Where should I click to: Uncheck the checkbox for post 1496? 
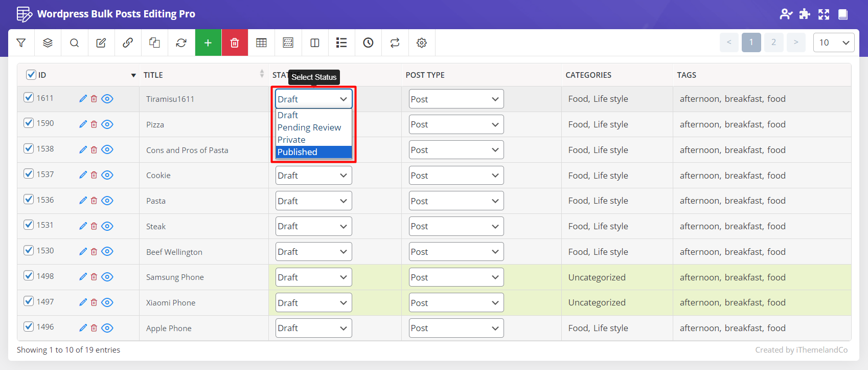pos(29,327)
